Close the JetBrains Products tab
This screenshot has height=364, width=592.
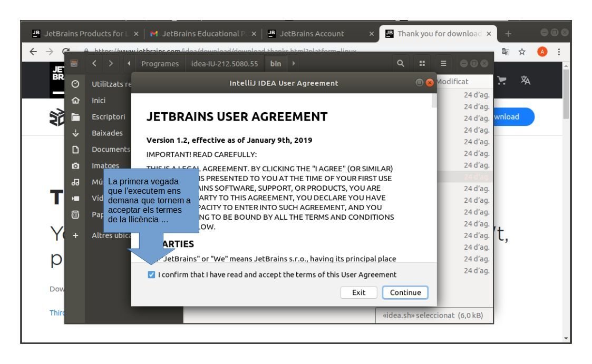tap(136, 34)
